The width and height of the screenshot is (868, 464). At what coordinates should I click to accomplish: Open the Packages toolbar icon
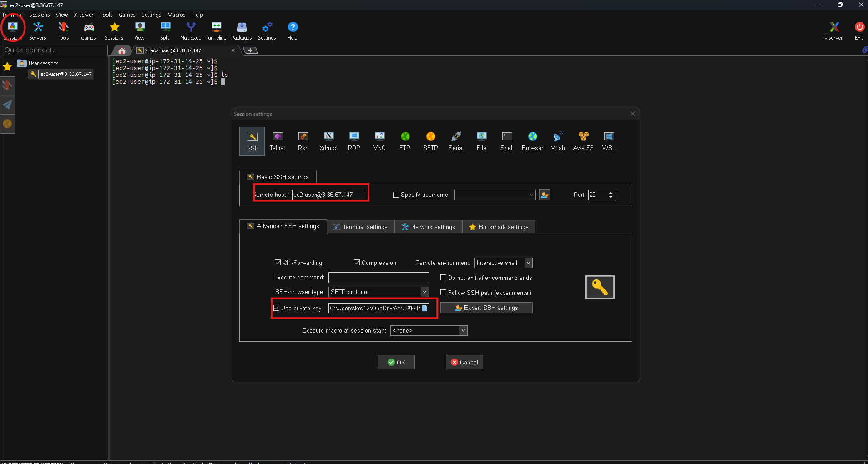241,31
